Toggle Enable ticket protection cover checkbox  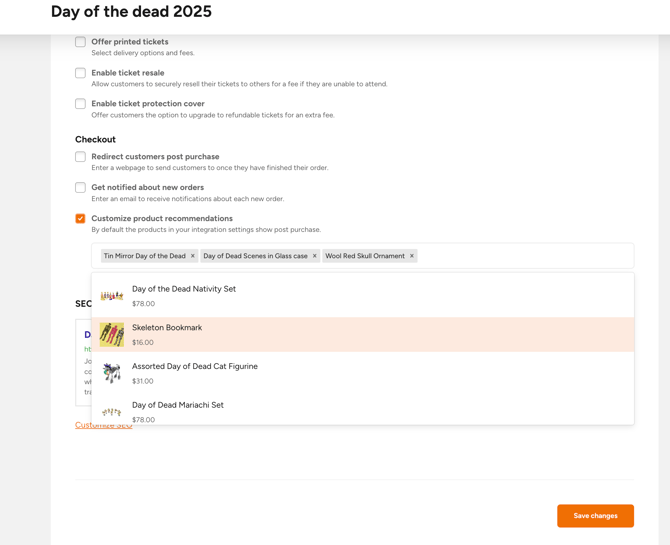pyautogui.click(x=80, y=104)
